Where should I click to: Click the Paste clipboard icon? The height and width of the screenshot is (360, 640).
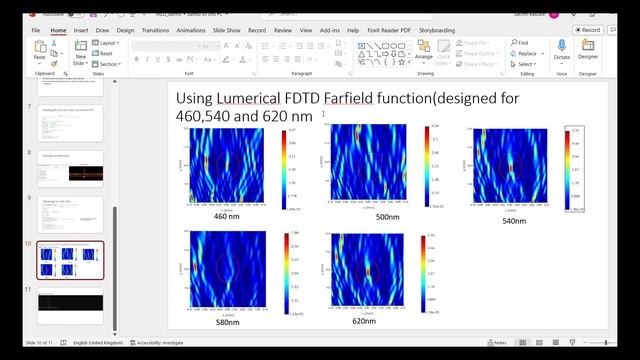tap(40, 47)
